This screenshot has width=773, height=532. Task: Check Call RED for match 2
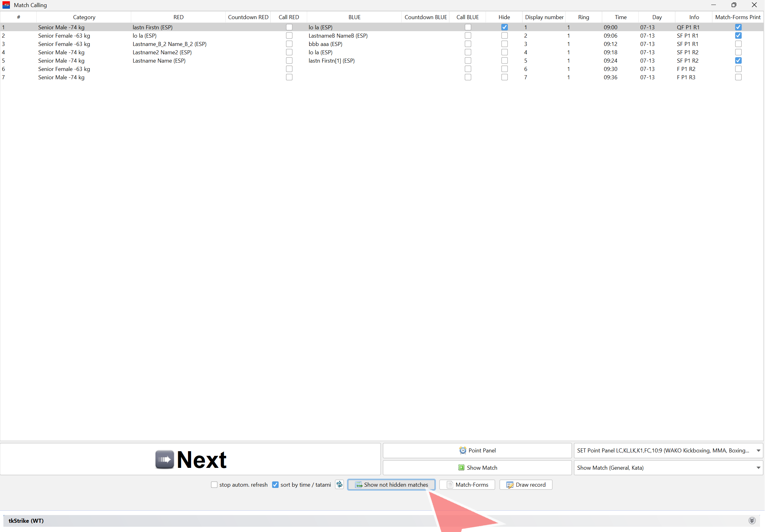coord(289,36)
